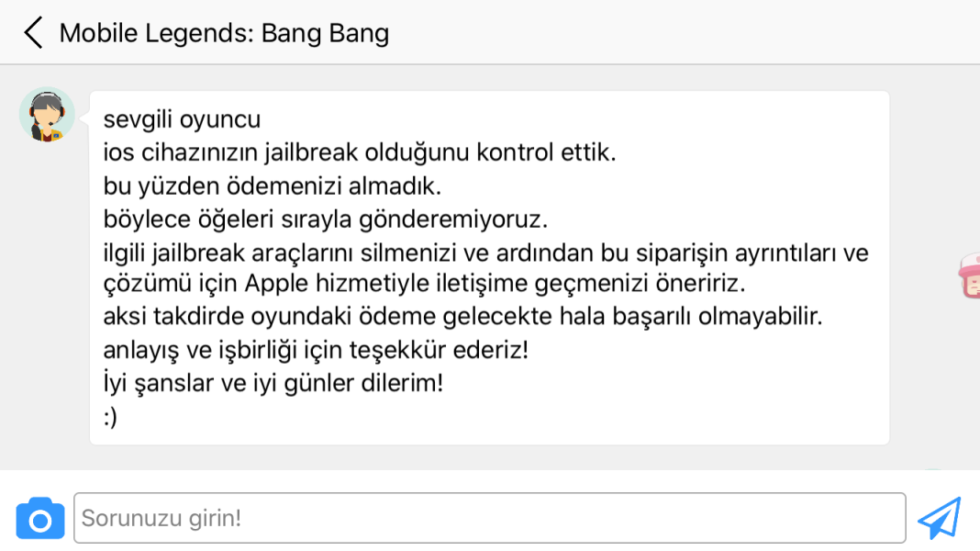
Task: Click the "anlayış ve işbirliği için teşekkür ederiz!" line
Action: pos(316,351)
